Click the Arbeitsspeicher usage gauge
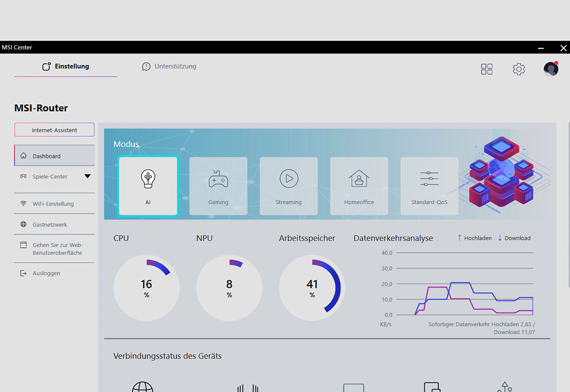This screenshot has height=392, width=570. tap(312, 288)
